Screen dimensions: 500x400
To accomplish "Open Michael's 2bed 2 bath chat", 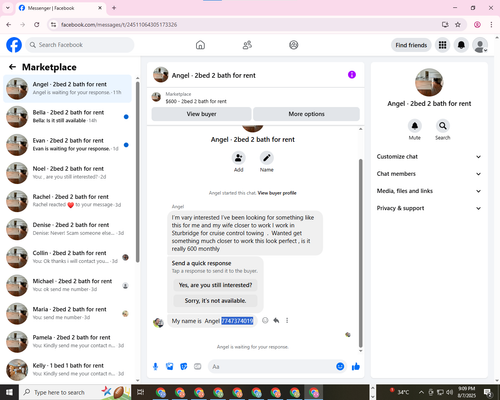I will 68,285.
